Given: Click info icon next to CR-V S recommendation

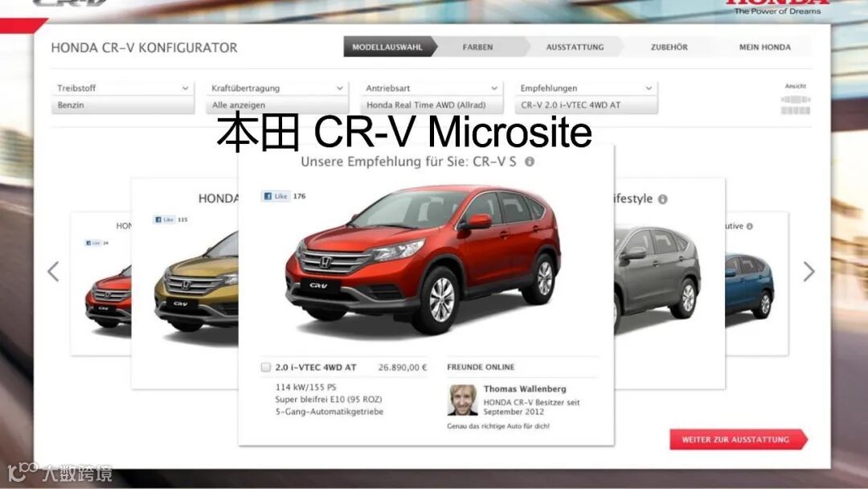Looking at the screenshot, I should 530,162.
